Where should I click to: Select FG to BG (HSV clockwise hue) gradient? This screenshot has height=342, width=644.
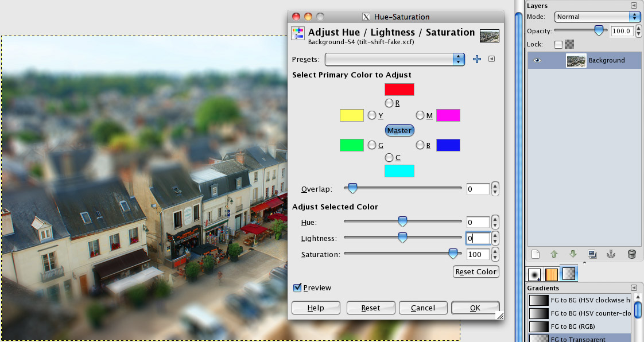(x=580, y=300)
